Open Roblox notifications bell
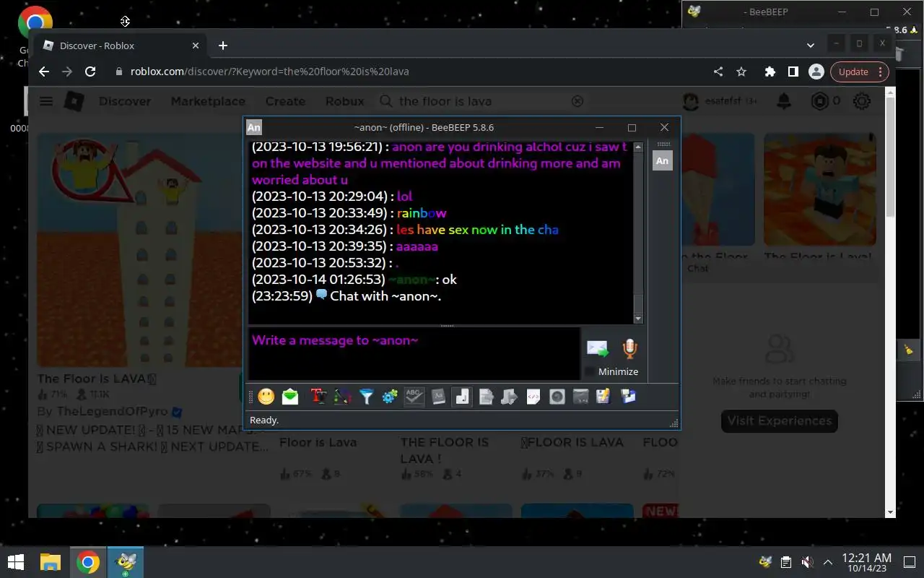 tap(784, 101)
